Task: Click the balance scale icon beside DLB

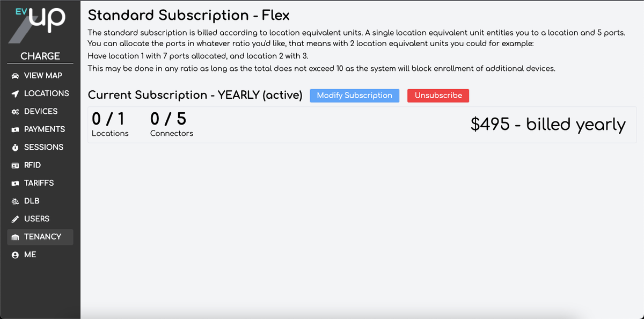Action: (x=15, y=201)
